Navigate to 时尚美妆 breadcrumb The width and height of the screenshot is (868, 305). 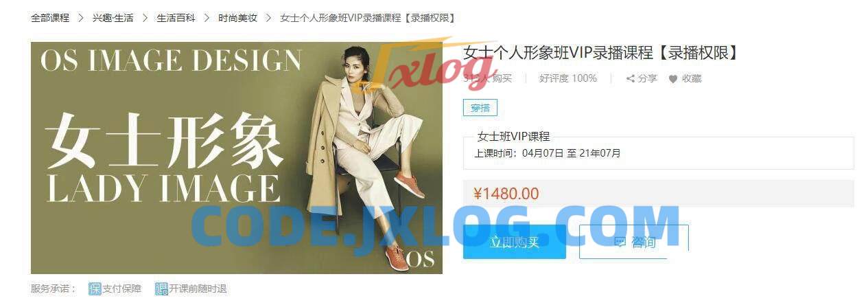[237, 18]
